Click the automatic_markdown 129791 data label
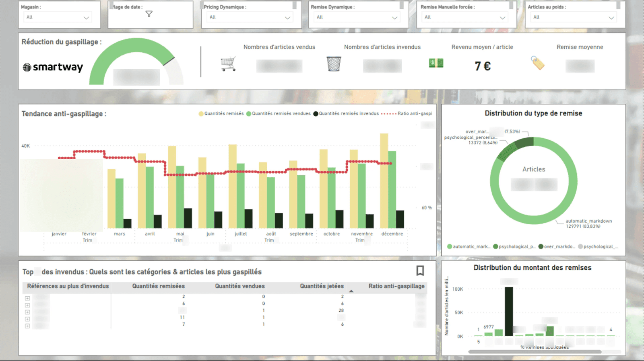644x361 pixels. [x=588, y=224]
